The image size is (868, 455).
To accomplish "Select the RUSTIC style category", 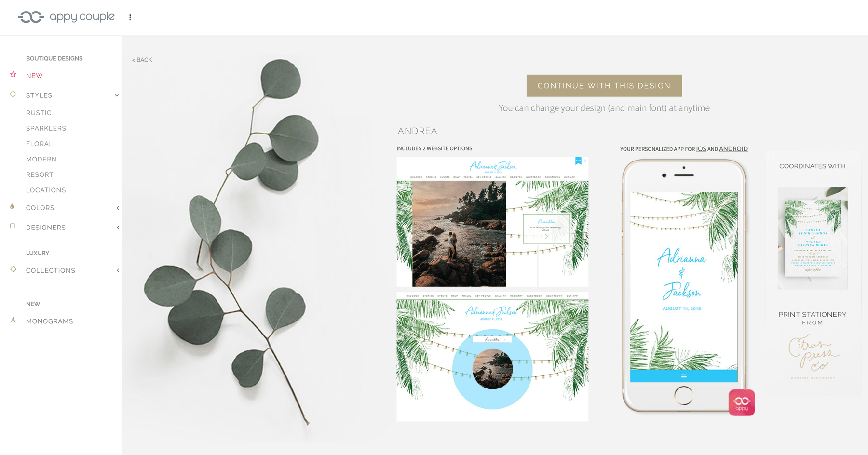I will pos(39,113).
